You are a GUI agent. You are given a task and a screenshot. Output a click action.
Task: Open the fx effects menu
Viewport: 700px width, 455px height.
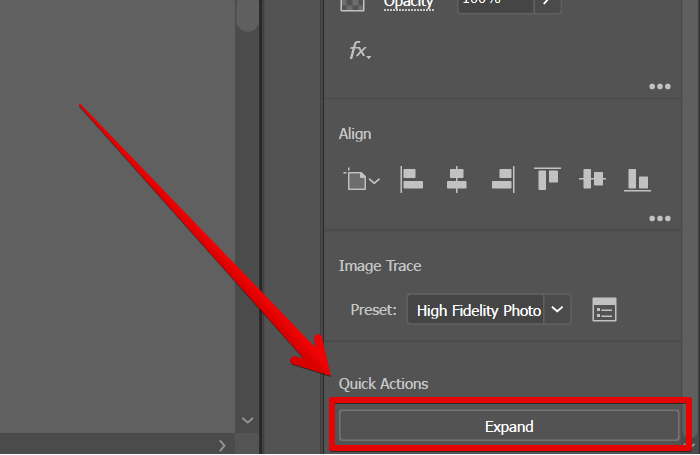coord(360,50)
